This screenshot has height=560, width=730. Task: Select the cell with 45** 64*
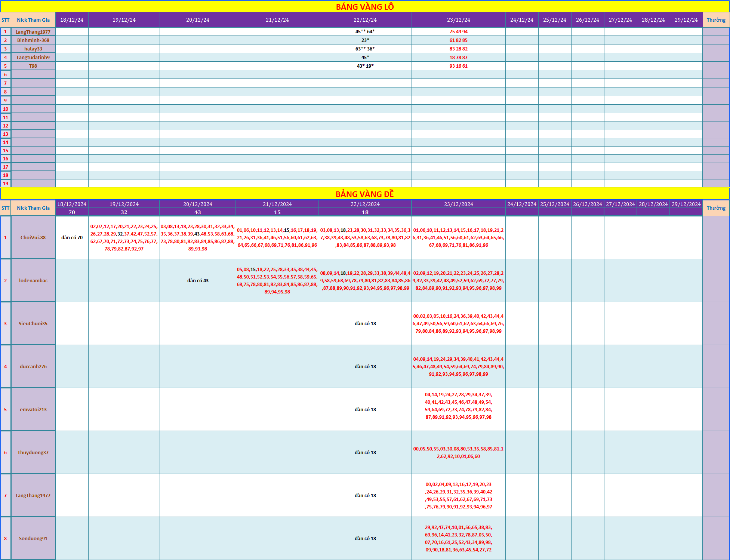tap(365, 32)
